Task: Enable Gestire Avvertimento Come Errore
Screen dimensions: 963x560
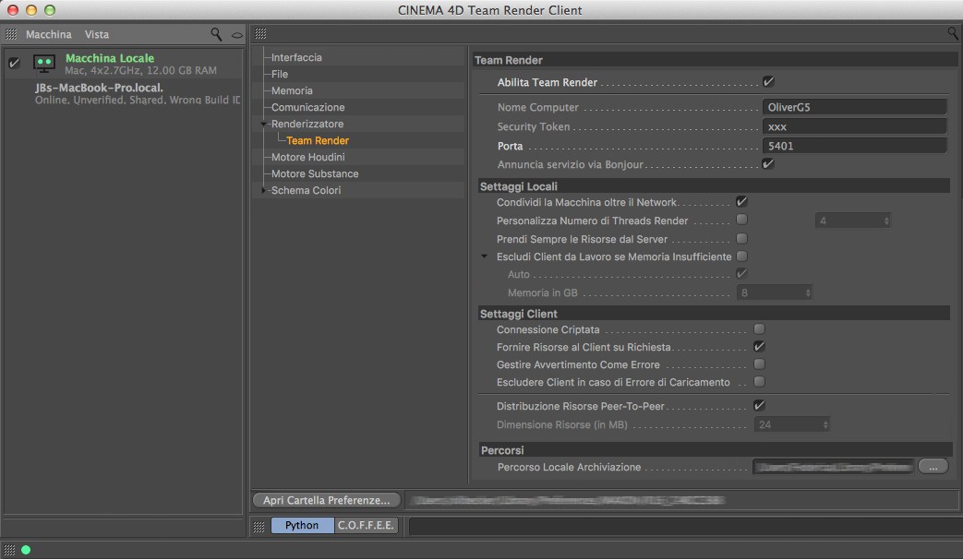Action: click(x=760, y=364)
